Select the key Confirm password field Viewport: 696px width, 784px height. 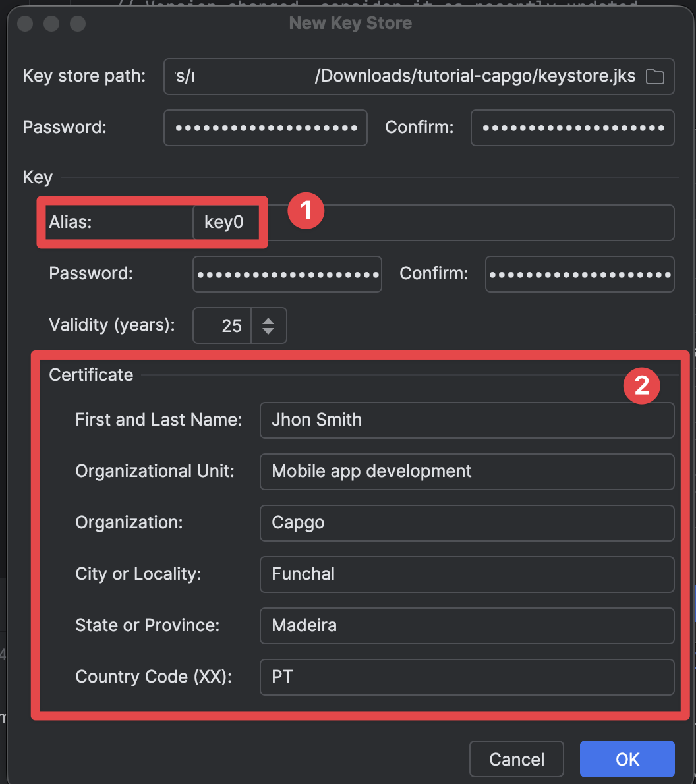pos(579,273)
